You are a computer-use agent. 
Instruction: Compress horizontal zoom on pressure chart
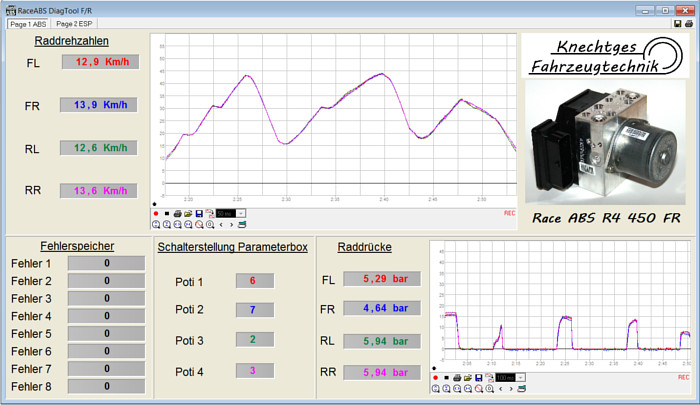coord(468,388)
